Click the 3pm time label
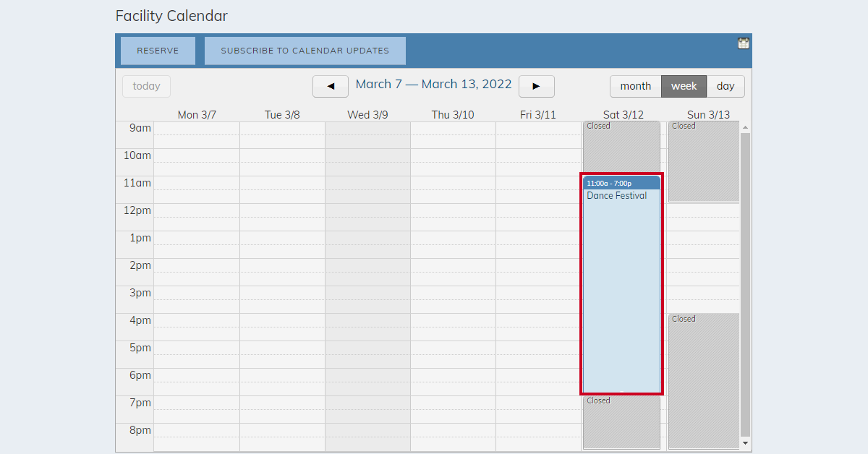 pos(140,293)
